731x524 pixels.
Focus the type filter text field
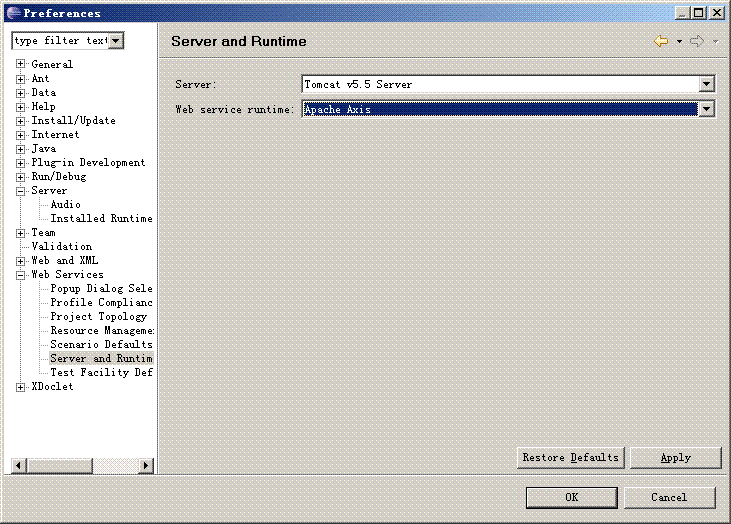[x=61, y=41]
